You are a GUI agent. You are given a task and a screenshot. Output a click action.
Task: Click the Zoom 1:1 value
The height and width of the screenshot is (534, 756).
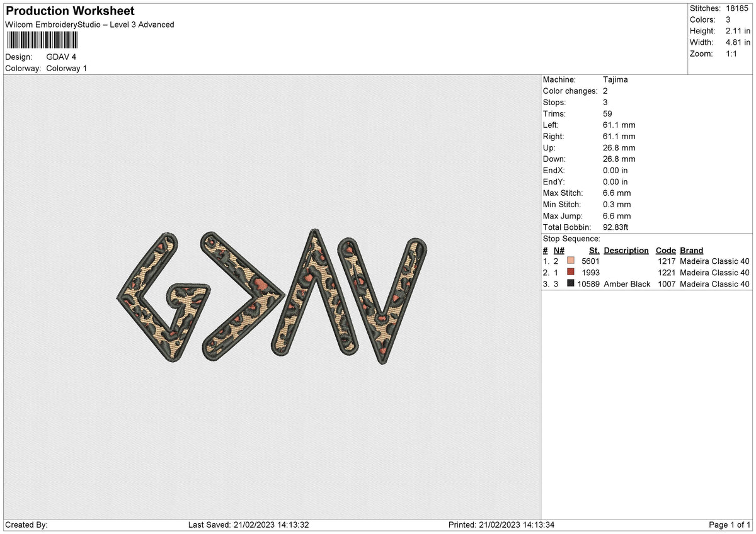click(x=730, y=54)
